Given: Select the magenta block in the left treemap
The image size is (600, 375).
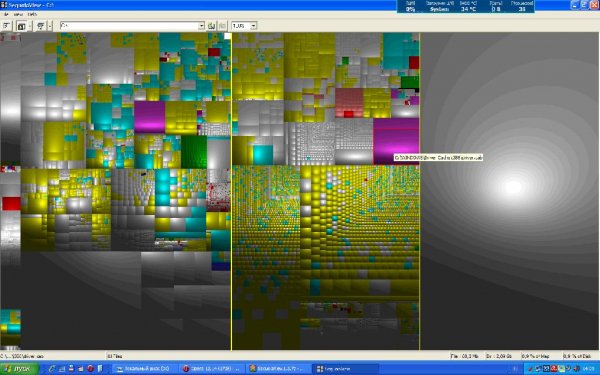Looking at the screenshot, I should [150, 117].
